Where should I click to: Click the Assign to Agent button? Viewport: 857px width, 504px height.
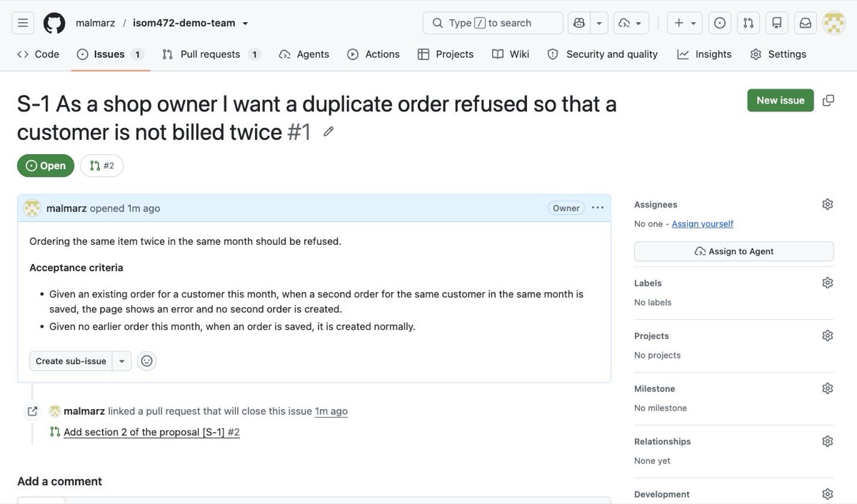coord(734,251)
